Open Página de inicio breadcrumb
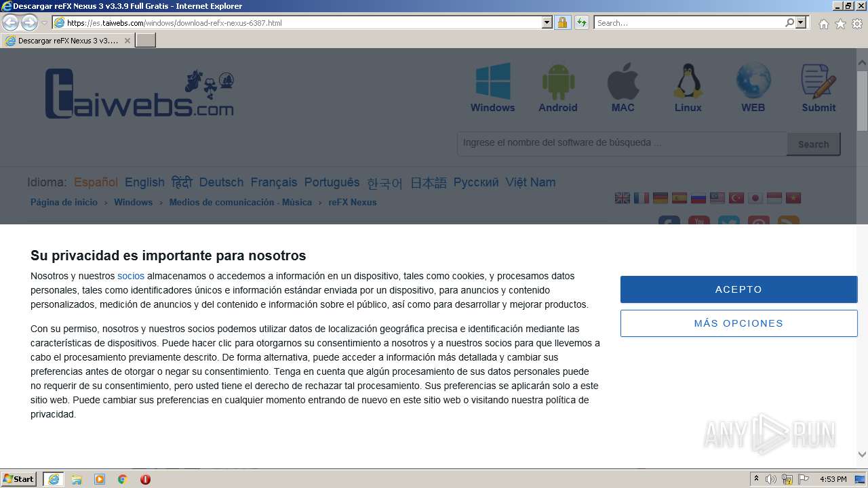868x488 pixels. point(64,202)
